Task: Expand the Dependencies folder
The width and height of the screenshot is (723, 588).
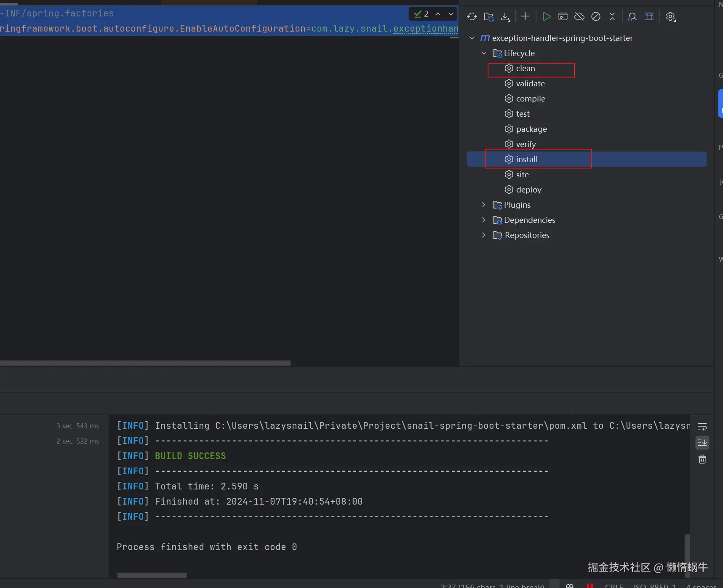Action: pyautogui.click(x=484, y=220)
